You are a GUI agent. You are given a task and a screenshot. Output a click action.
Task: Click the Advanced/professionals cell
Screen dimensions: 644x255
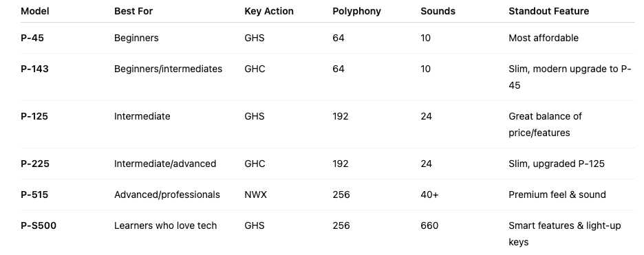[x=167, y=195]
